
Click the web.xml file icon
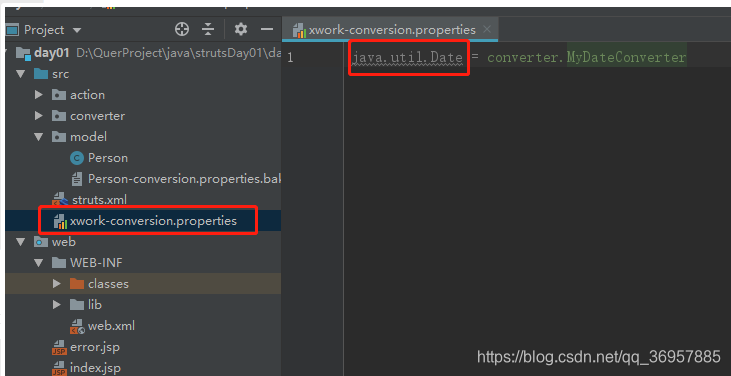[x=77, y=326]
